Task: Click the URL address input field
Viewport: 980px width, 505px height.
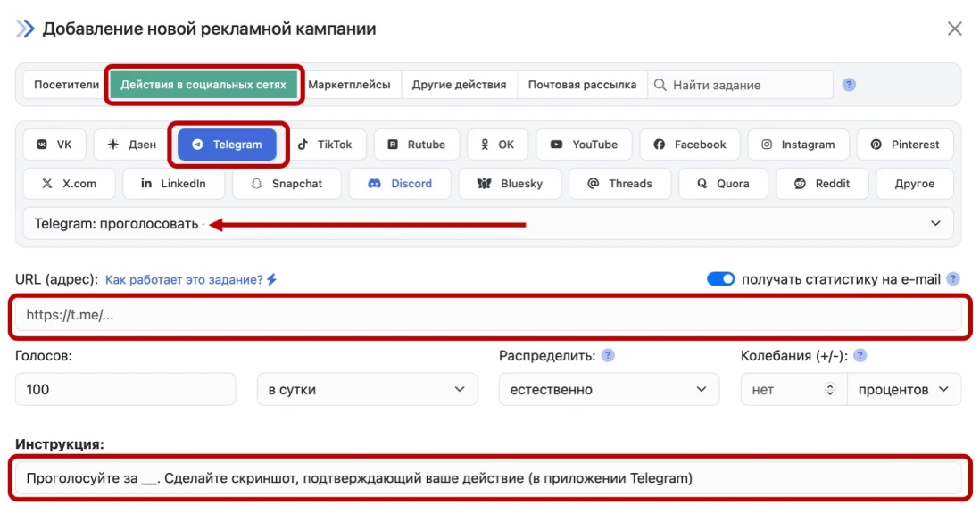Action: [x=489, y=315]
